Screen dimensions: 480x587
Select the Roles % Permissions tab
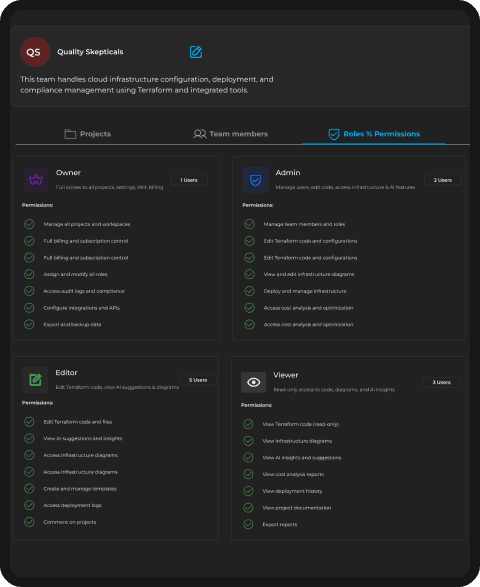point(374,134)
